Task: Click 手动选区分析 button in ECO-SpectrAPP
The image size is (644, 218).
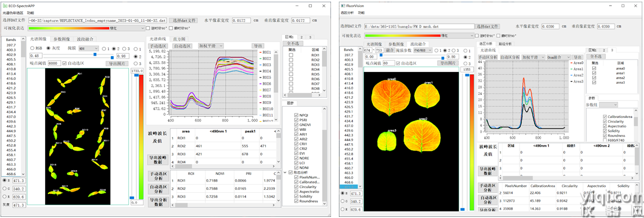Action: click(x=158, y=176)
